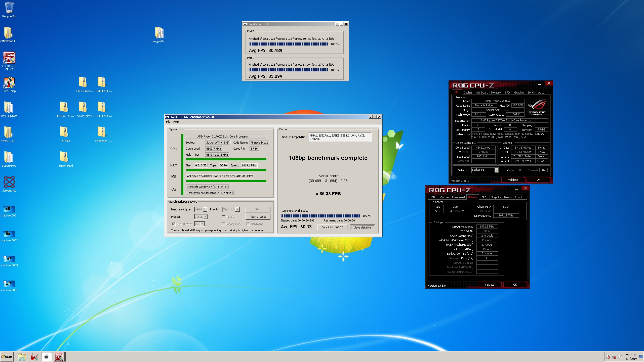Switch to Graphics tab in lower CPU-Z window
This screenshot has height=362, width=644.
(x=496, y=197)
